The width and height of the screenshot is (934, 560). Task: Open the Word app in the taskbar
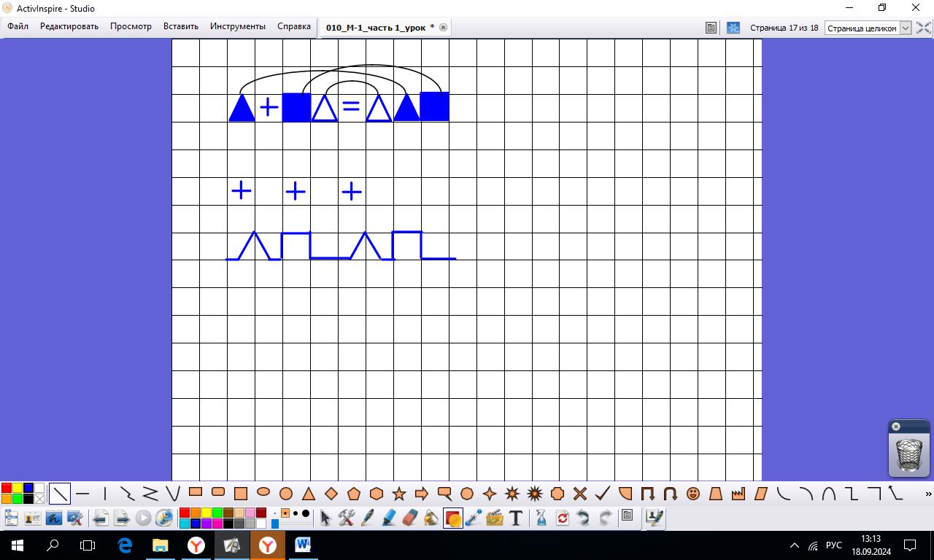pyautogui.click(x=303, y=545)
